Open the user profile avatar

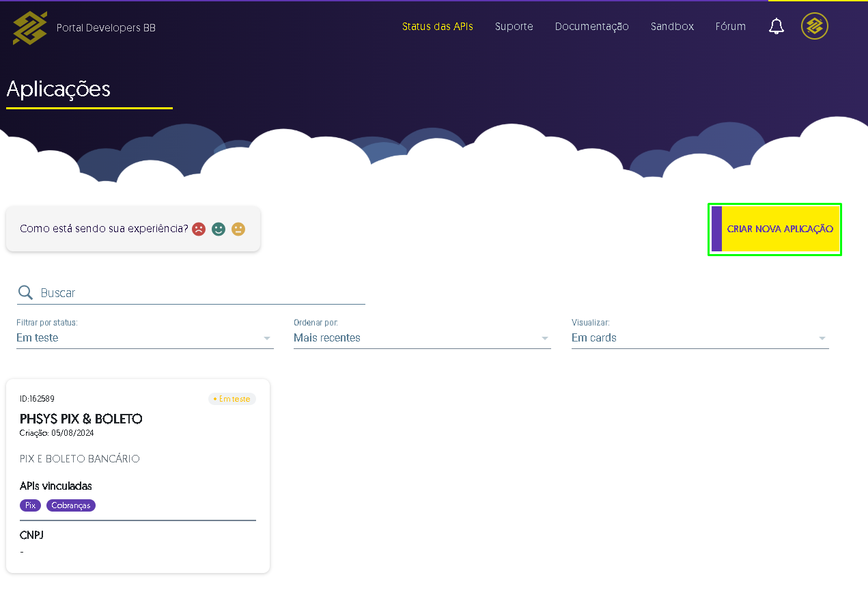tap(814, 27)
